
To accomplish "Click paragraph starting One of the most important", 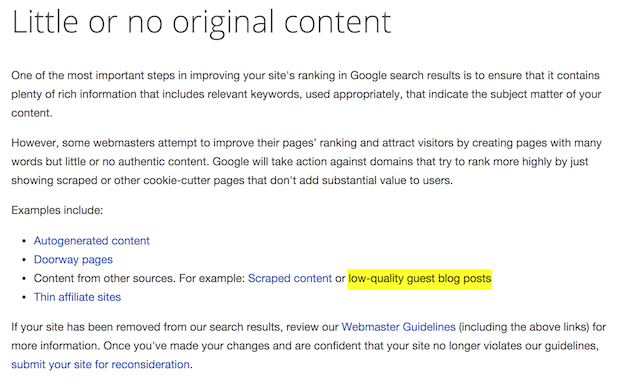I will click(x=306, y=94).
